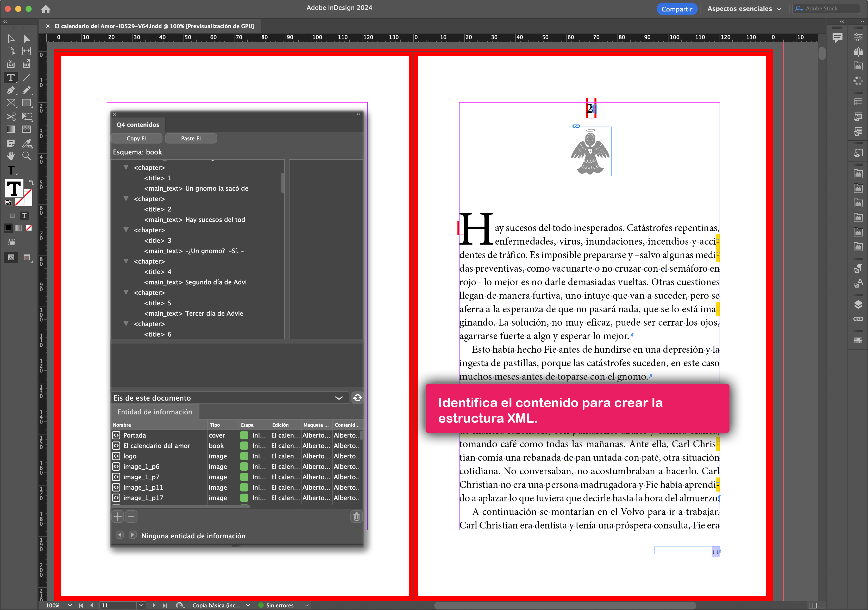Viewport: 868px width, 610px height.
Task: Open the Layers panel icon in right dock
Action: tap(858, 304)
